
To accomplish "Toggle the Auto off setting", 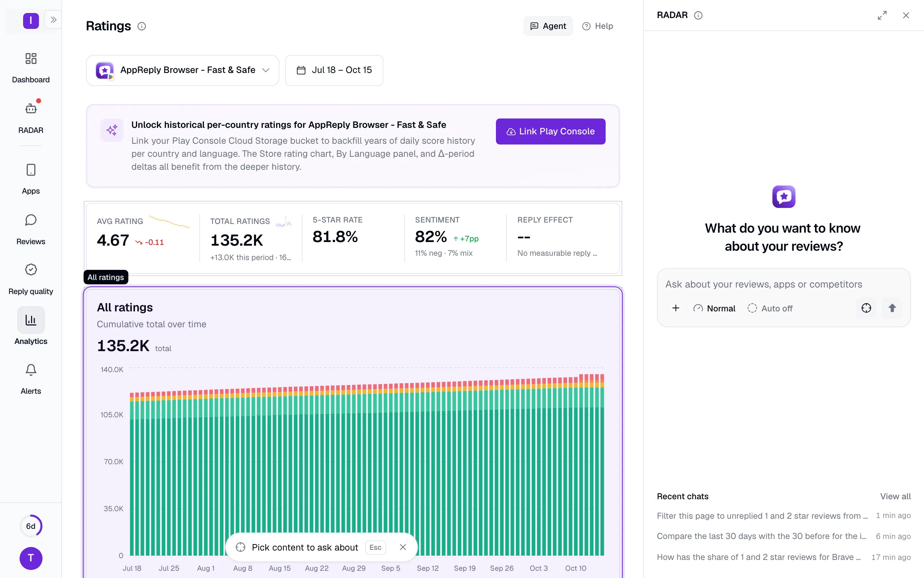I will tap(770, 308).
